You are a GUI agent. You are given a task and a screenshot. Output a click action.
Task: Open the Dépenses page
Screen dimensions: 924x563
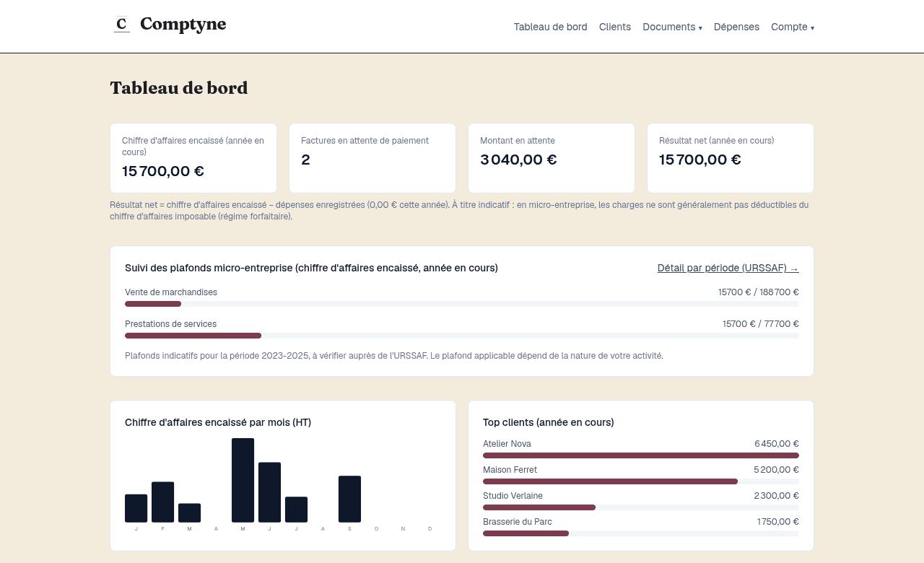(x=736, y=27)
